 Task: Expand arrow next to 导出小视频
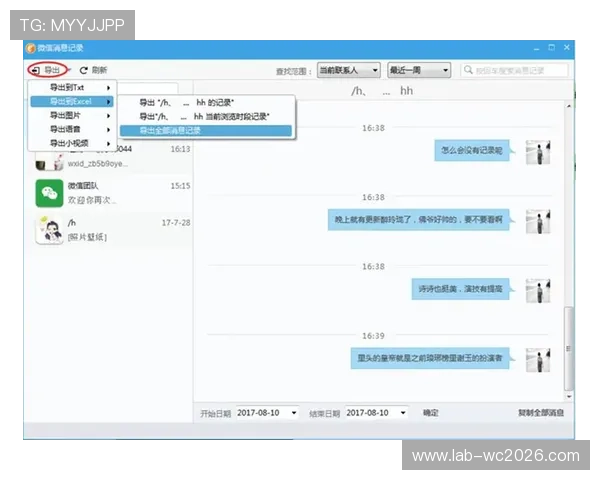point(109,144)
